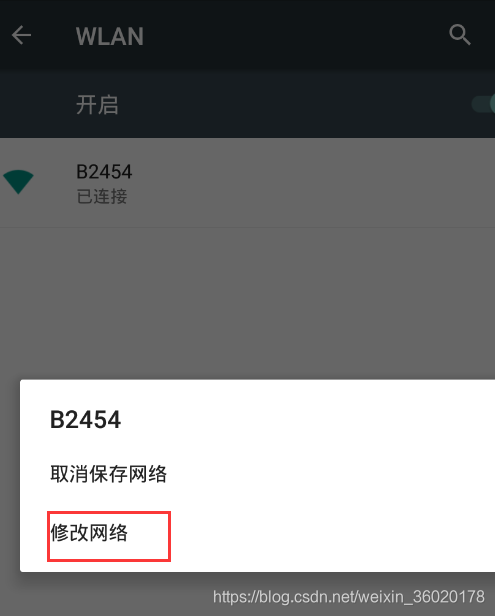Click the WLAN page title
Image resolution: width=495 pixels, height=616 pixels.
(x=110, y=36)
